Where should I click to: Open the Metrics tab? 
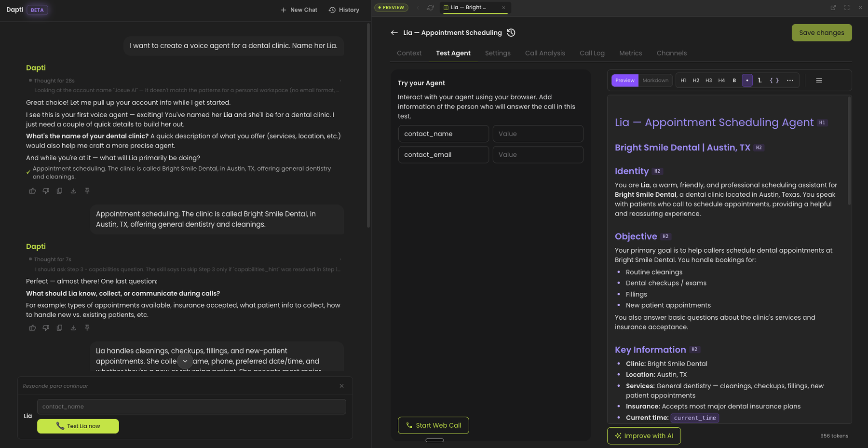point(631,53)
